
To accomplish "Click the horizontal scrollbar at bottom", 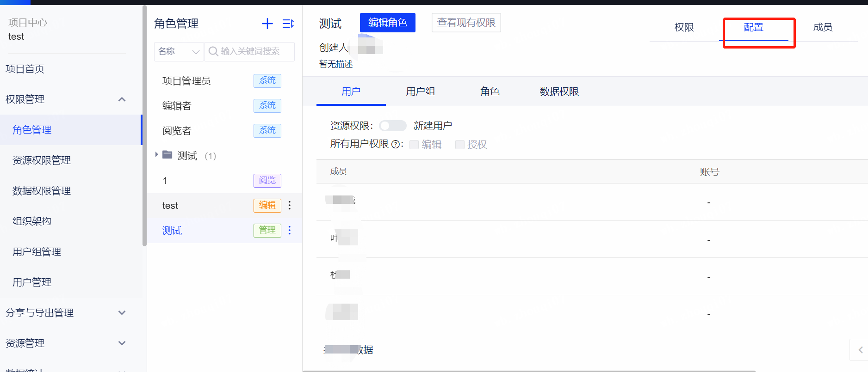I will click(x=529, y=371).
